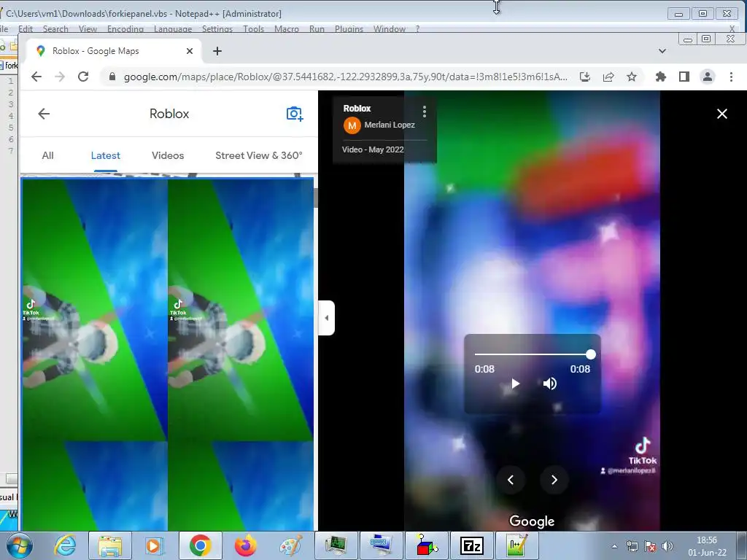Image resolution: width=747 pixels, height=560 pixels.
Task: Mute the video volume icon
Action: point(550,384)
